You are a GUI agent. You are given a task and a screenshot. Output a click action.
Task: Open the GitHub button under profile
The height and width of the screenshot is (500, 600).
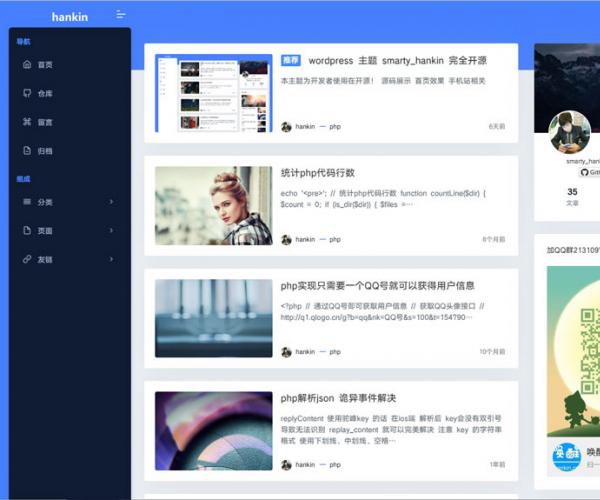590,173
